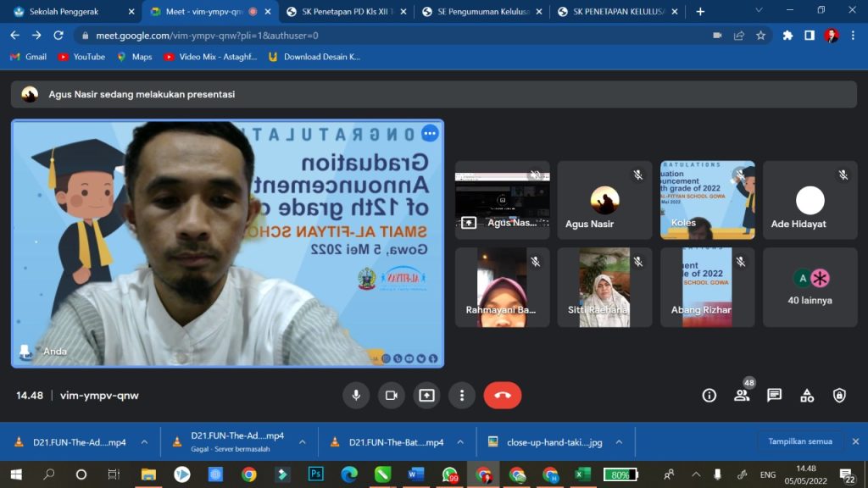Open the chat messages panel
The image size is (868, 488).
pos(774,396)
